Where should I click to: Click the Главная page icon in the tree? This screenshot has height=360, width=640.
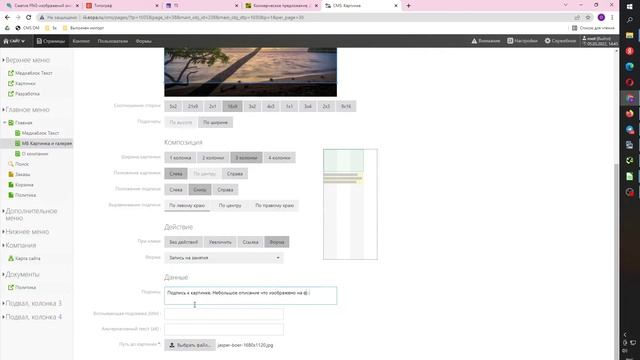pyautogui.click(x=11, y=122)
